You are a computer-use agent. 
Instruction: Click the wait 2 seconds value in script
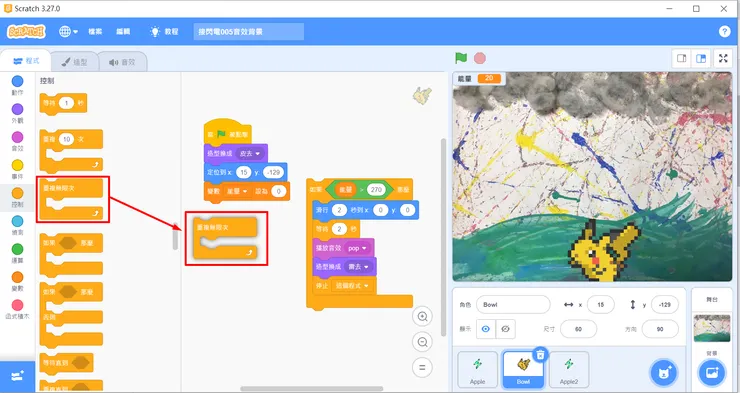[x=339, y=229]
